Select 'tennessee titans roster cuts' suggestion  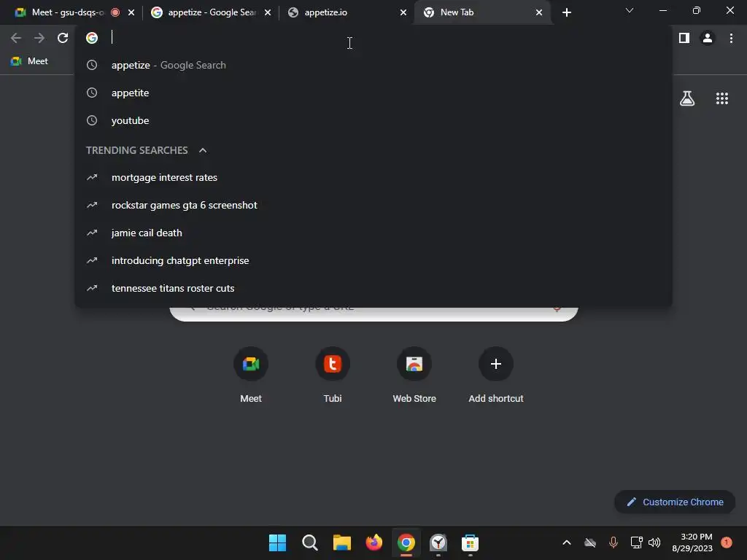[373, 288]
